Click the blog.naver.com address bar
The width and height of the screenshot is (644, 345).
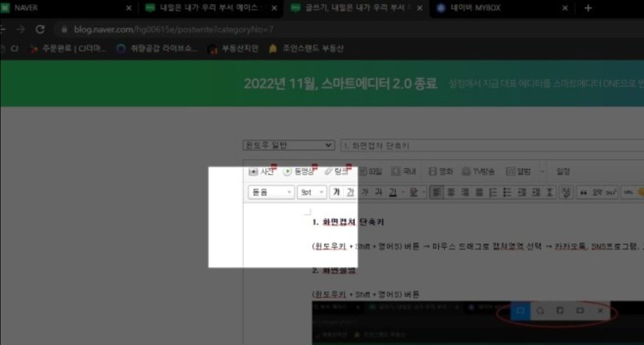[x=349, y=30]
